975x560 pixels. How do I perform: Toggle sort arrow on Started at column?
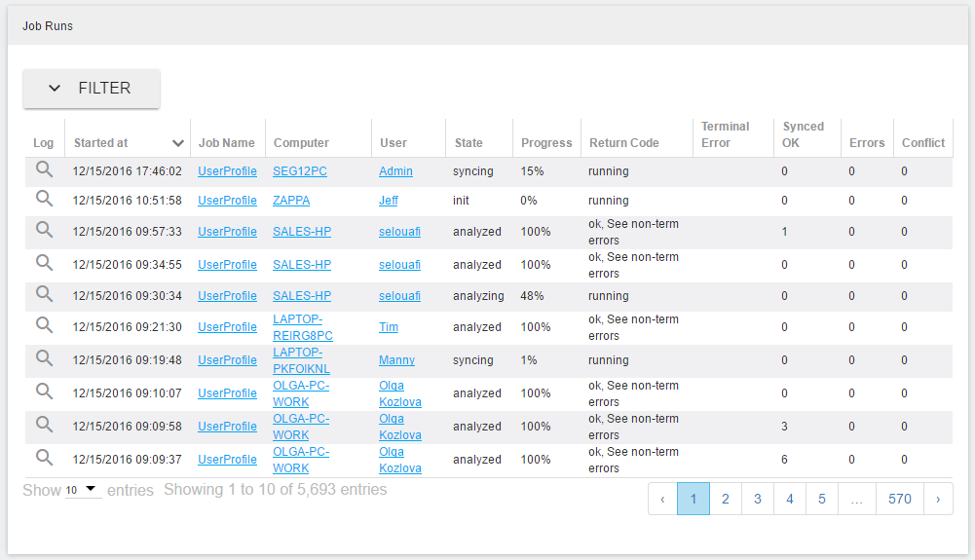[x=178, y=143]
